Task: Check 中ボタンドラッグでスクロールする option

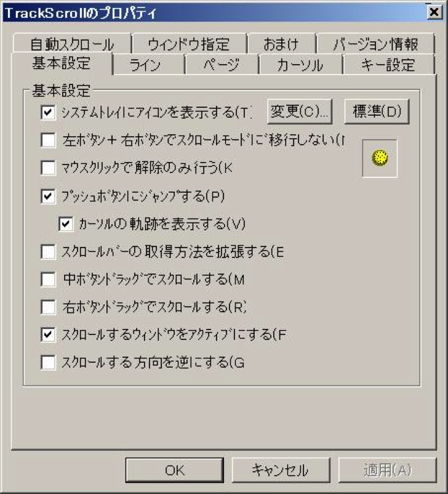Action: (x=48, y=280)
